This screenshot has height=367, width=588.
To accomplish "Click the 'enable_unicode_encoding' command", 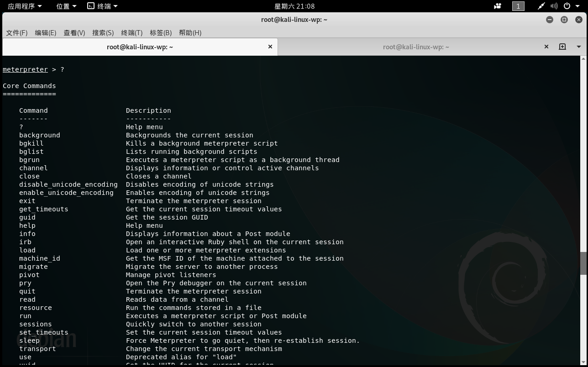I will coord(66,193).
